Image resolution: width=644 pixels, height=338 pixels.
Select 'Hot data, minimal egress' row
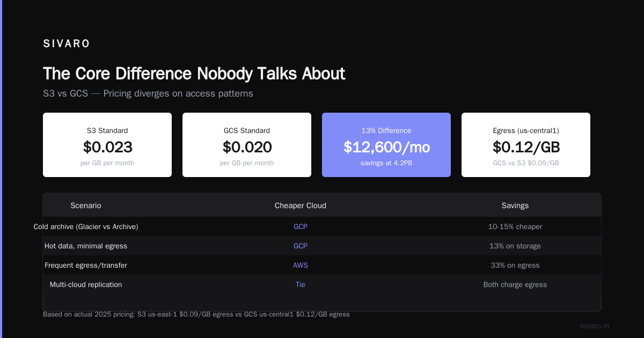322,246
